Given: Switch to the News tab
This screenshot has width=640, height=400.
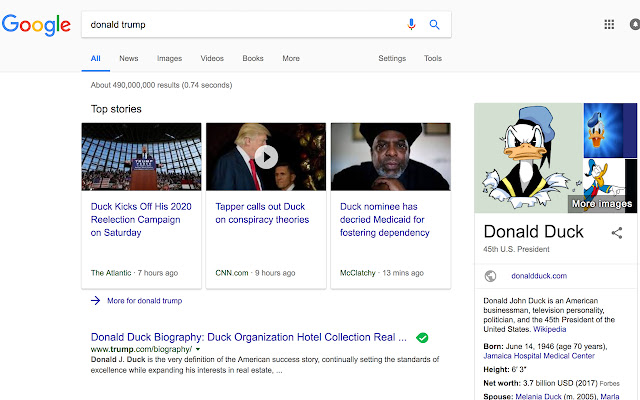Looking at the screenshot, I should pyautogui.click(x=129, y=59).
